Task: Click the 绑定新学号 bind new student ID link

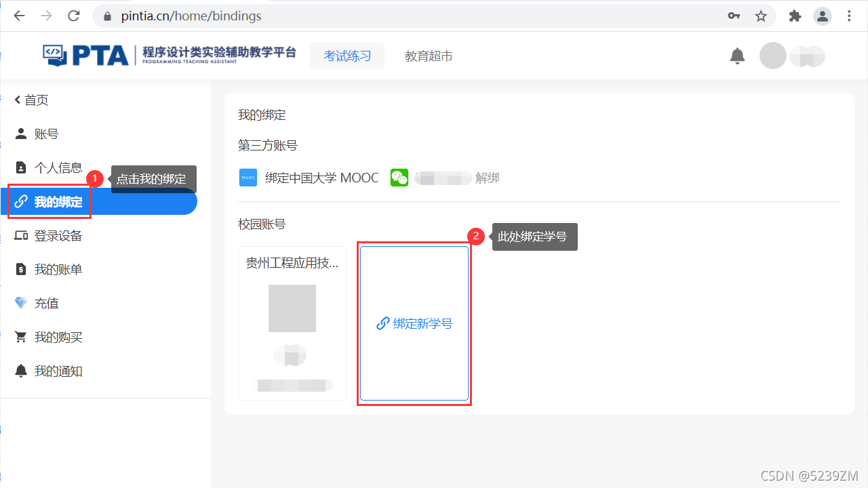Action: coord(414,323)
